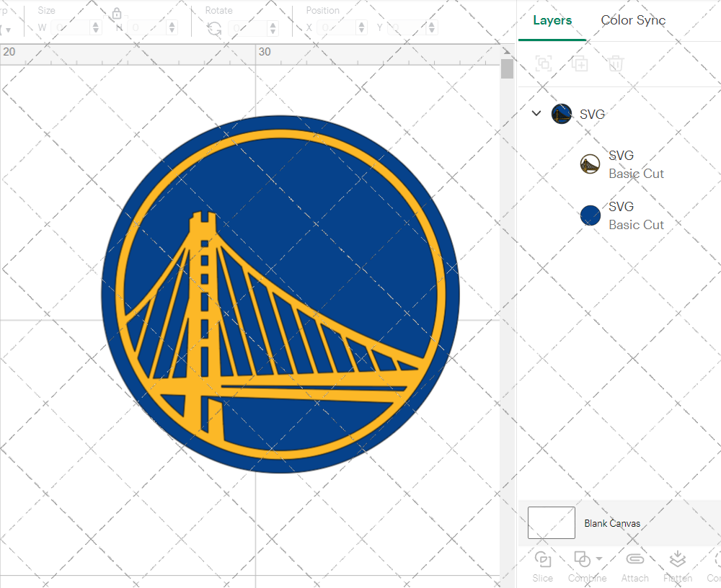Click the bridge SVG layer thumbnail
The image size is (721, 588).
(x=590, y=164)
